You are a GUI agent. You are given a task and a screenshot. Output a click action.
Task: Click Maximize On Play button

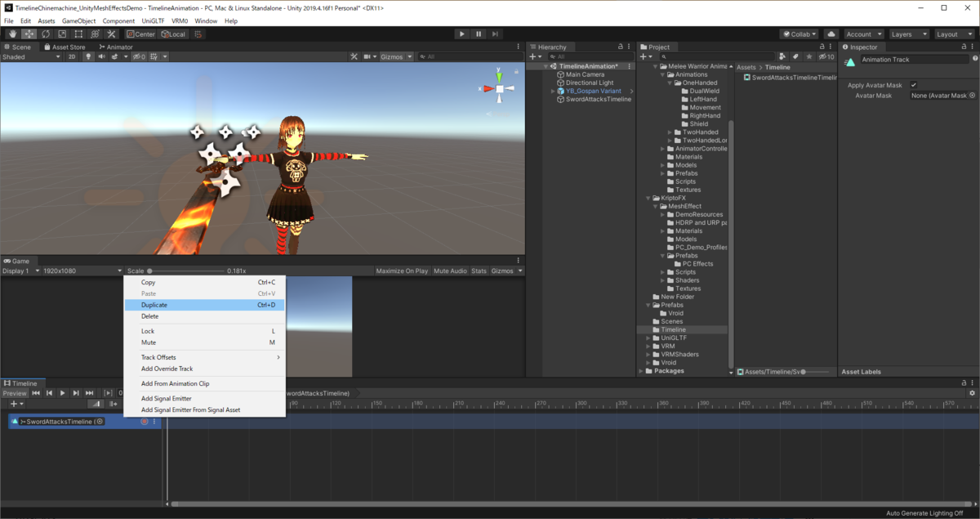pyautogui.click(x=402, y=271)
